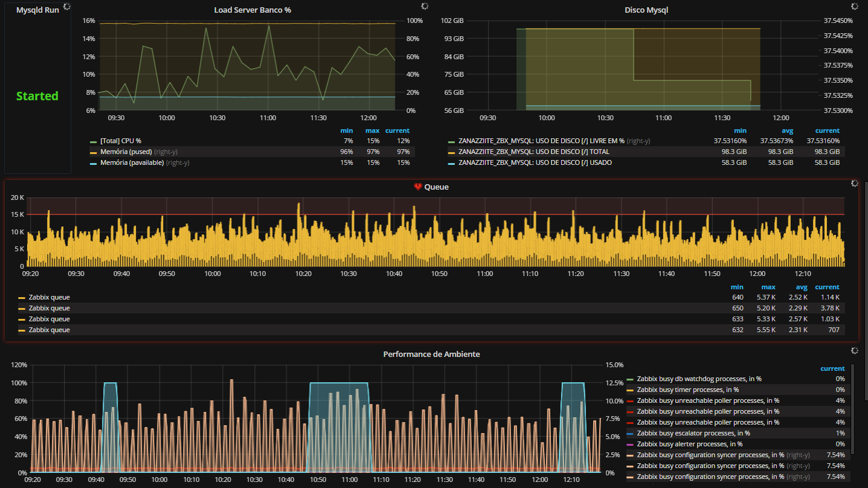Open the Load Server Banco % panel menu
868x488 pixels.
point(252,10)
